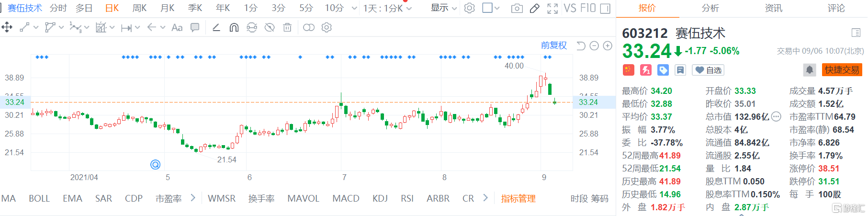Switch to 周K weekly chart
Image resolution: width=868 pixels, height=216 pixels.
(139, 8)
